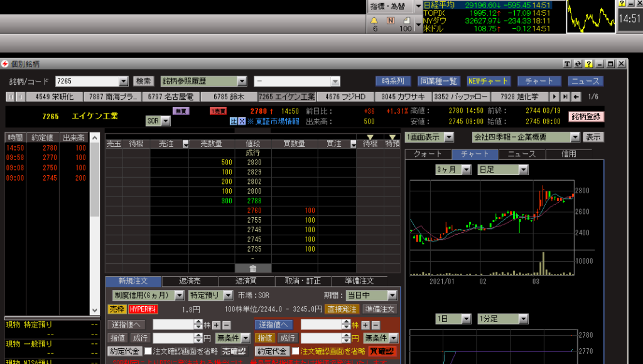Click the orange N news icon

pyautogui.click(x=391, y=20)
